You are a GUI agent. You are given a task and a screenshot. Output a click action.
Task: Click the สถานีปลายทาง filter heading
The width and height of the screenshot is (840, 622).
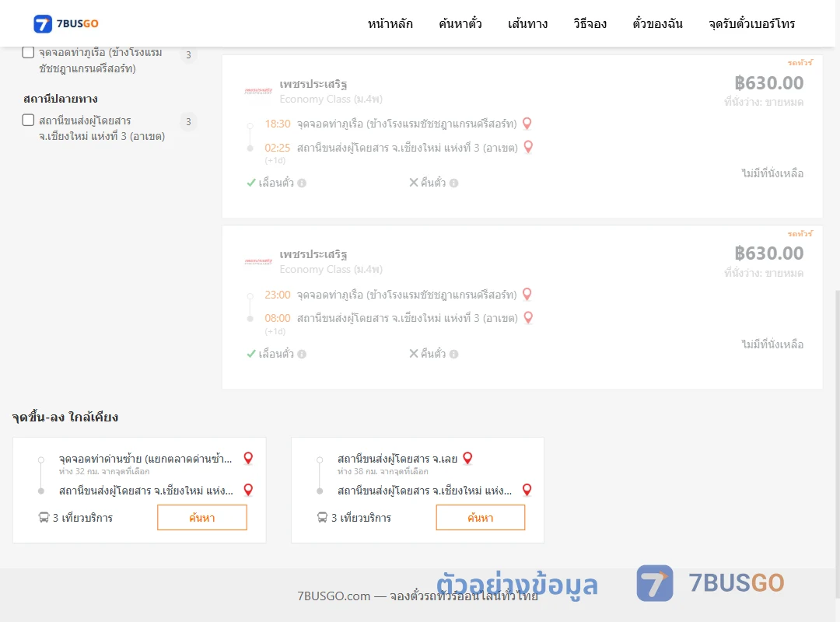[61, 99]
